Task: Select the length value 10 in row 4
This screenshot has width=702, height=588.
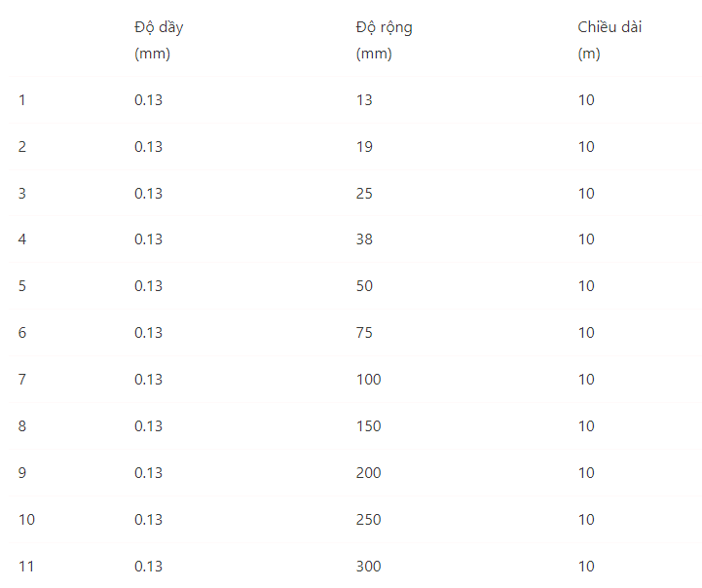Action: coord(586,239)
